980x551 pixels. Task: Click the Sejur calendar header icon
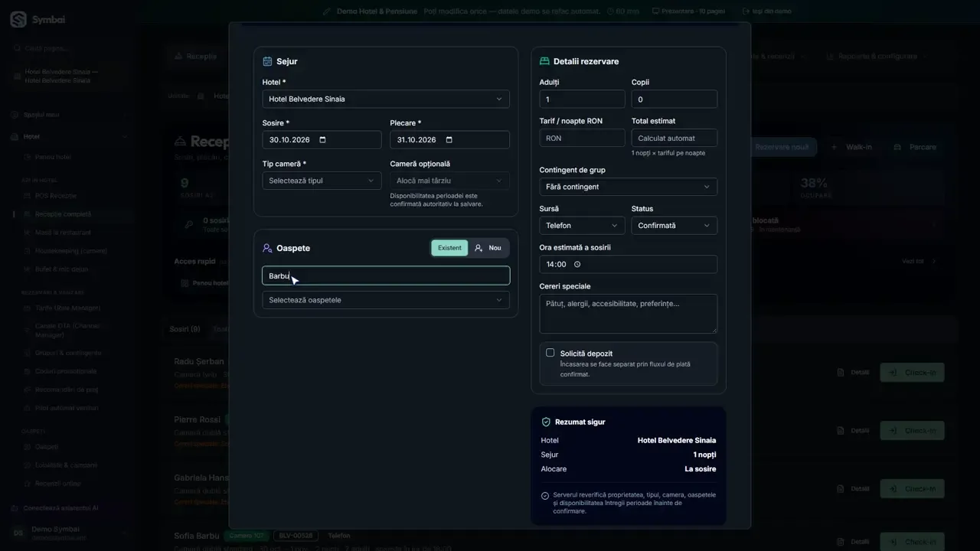pyautogui.click(x=267, y=61)
